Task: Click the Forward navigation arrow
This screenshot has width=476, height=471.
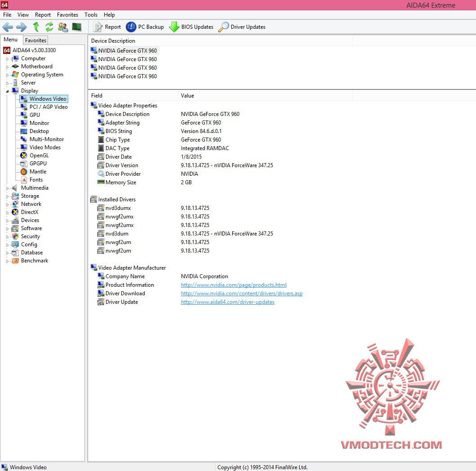Action: (21, 27)
